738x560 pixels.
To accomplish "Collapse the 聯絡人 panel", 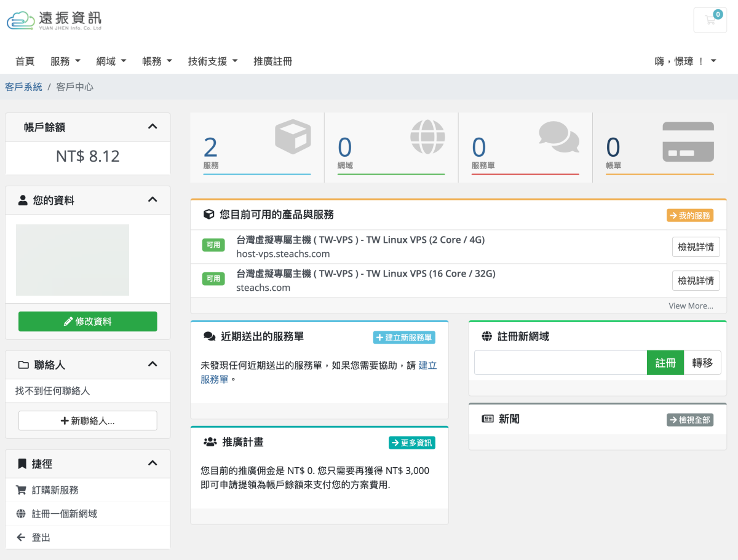I will pos(153,365).
